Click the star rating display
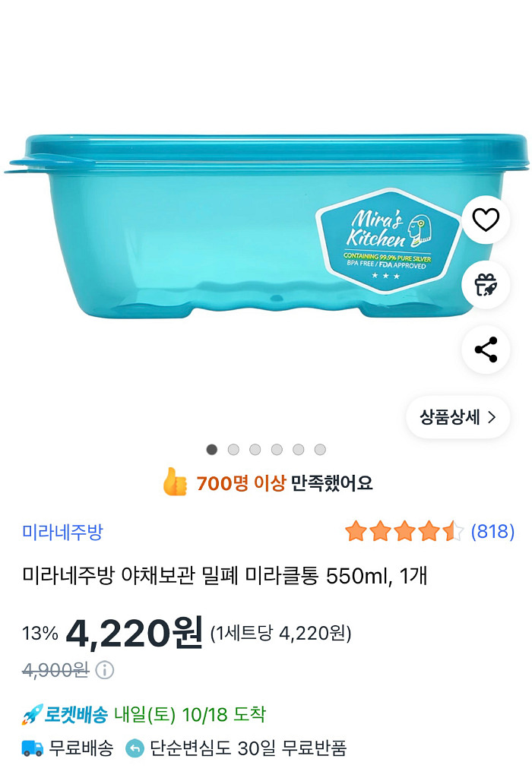 click(404, 532)
